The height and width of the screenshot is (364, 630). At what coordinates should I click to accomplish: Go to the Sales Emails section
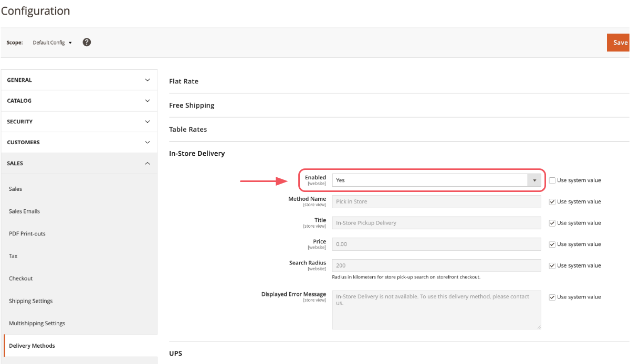pos(24,211)
